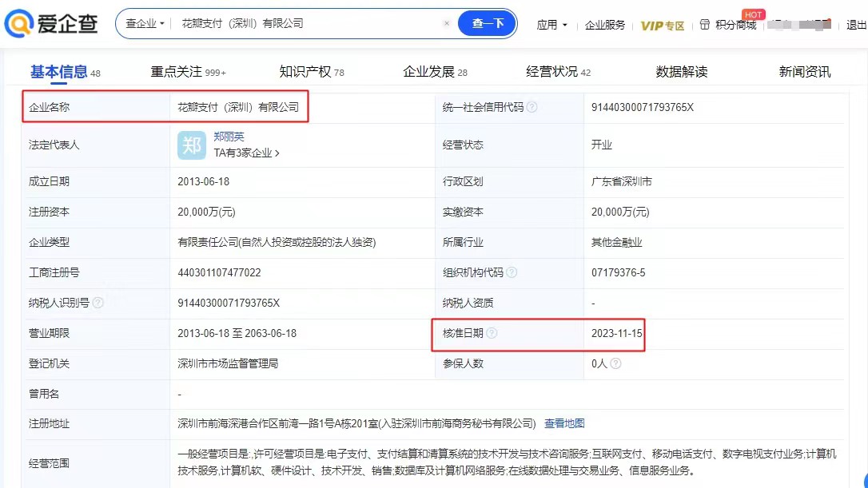Click the 郑 avatar of the legal representative
Screen dimensions: 868x488
click(192, 145)
